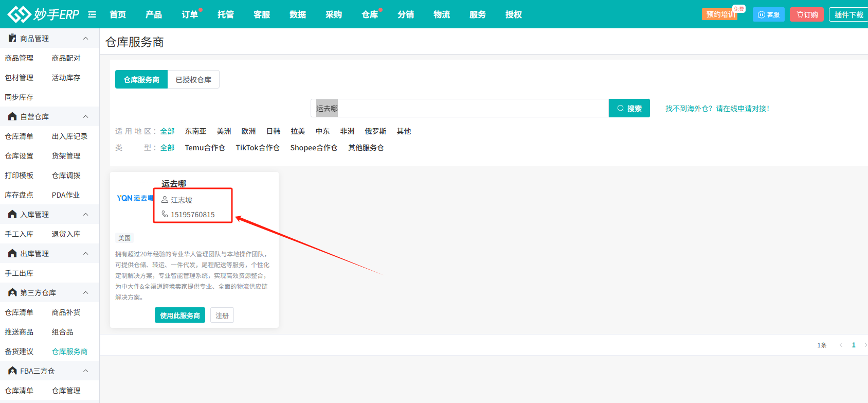Open the 产品 top menu
868x403 pixels.
pyautogui.click(x=154, y=14)
